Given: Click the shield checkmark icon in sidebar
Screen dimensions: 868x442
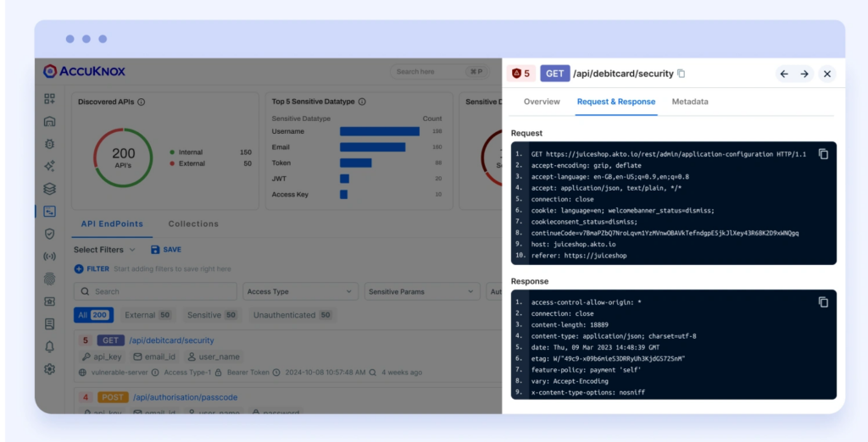Looking at the screenshot, I should pos(49,234).
